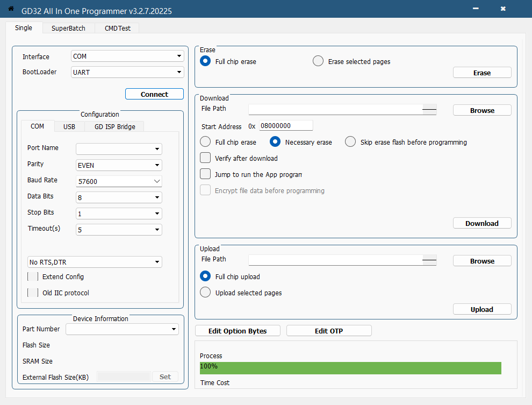This screenshot has height=405, width=532.
Task: Click the Download File Path field
Action: (x=342, y=110)
